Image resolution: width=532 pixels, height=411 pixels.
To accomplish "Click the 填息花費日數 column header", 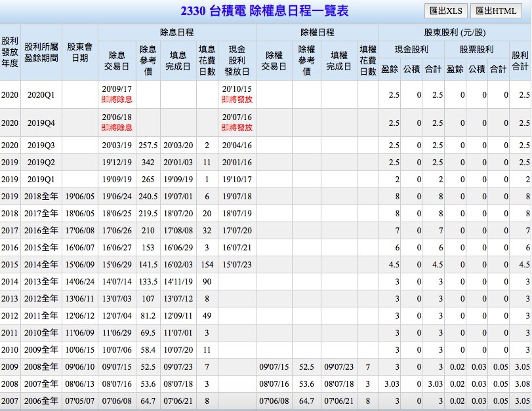I will (x=207, y=60).
